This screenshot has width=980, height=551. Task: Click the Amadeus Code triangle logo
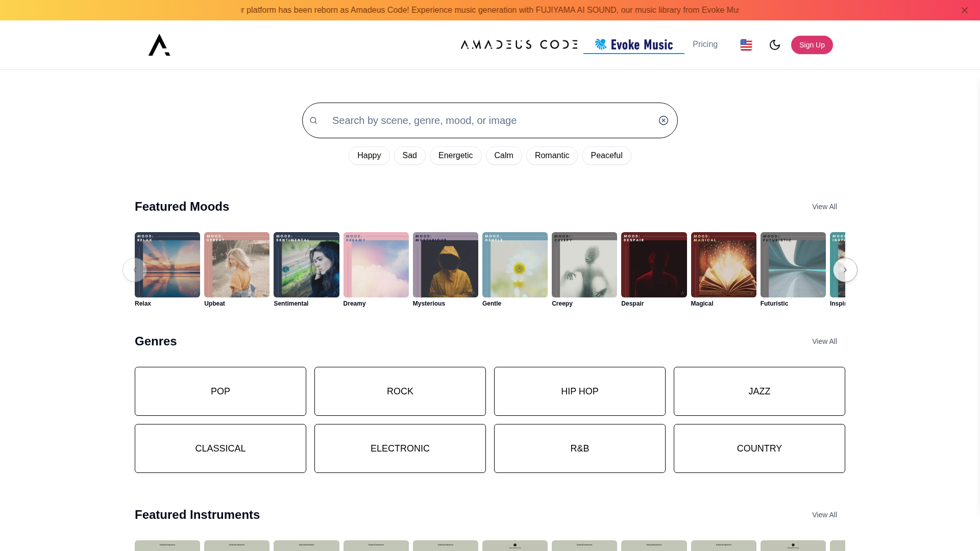(x=159, y=45)
